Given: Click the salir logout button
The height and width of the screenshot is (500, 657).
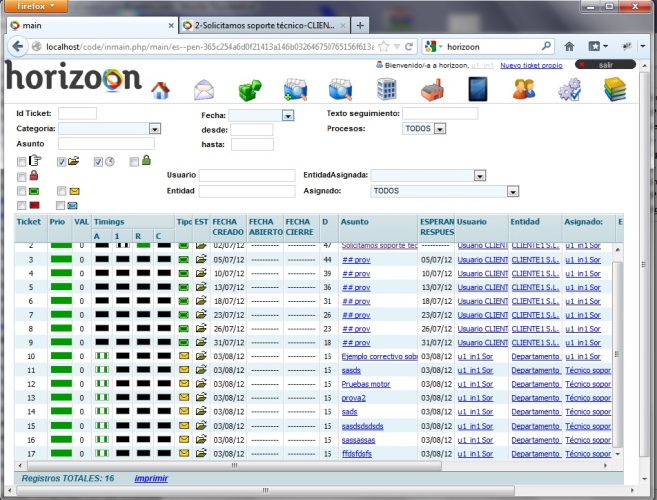Looking at the screenshot, I should coord(605,65).
